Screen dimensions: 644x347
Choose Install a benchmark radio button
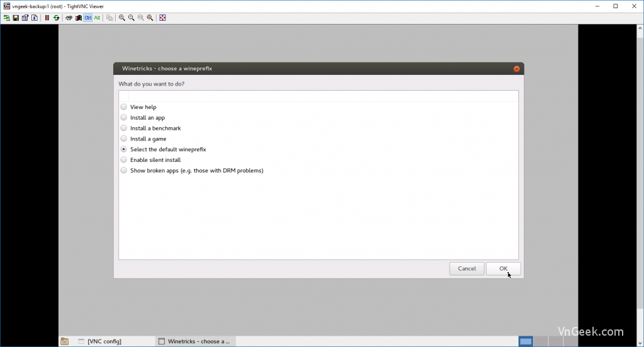pos(124,128)
